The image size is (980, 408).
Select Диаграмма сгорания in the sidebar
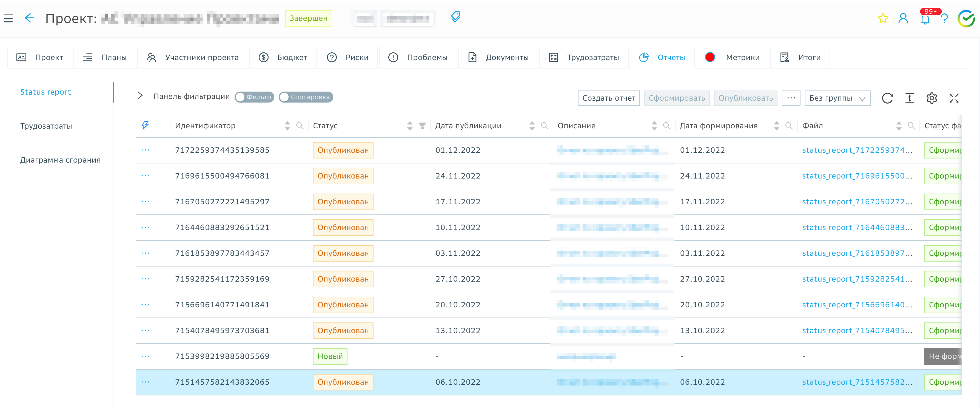[60, 160]
